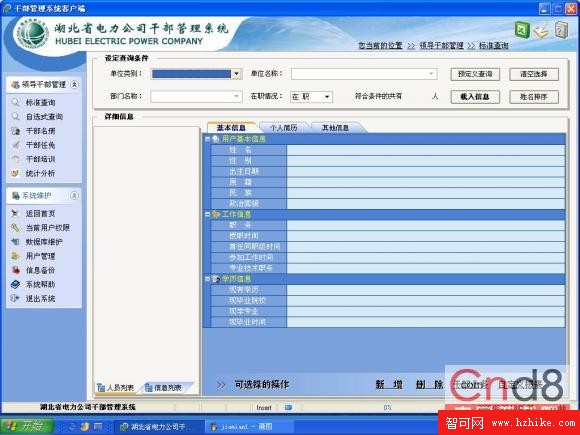Click the 载入信息 button

[x=475, y=97]
